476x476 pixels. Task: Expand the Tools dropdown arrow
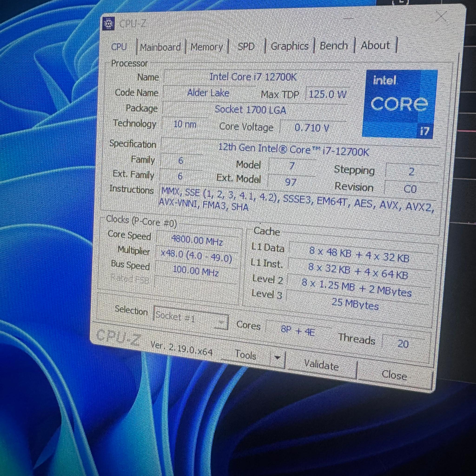(278, 357)
